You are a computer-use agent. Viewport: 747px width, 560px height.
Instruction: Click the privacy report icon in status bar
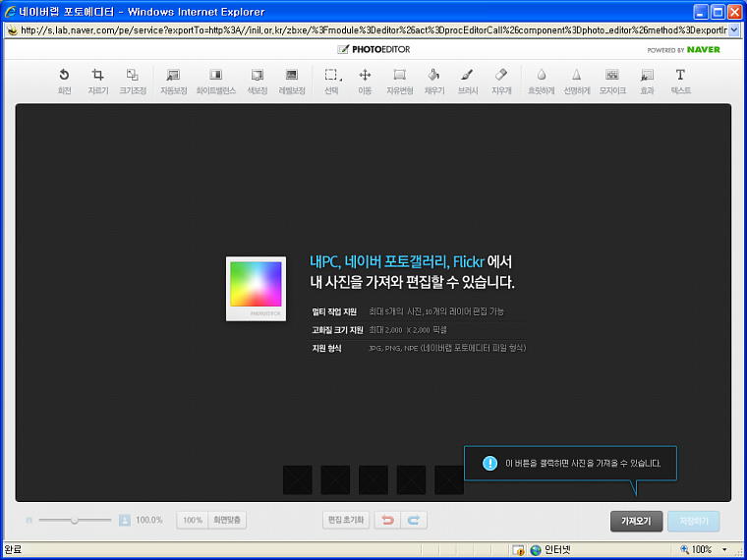click(x=518, y=550)
